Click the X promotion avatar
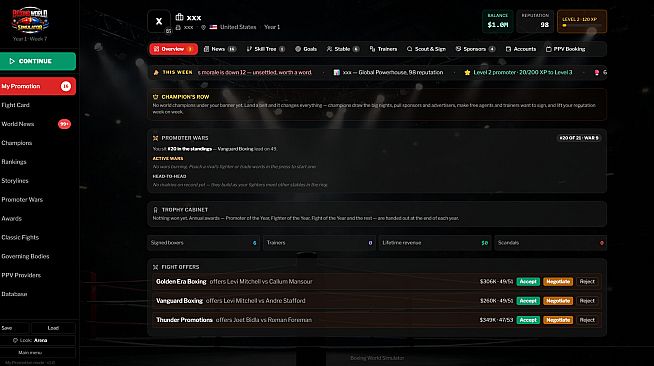The width and height of the screenshot is (654, 366). (159, 21)
